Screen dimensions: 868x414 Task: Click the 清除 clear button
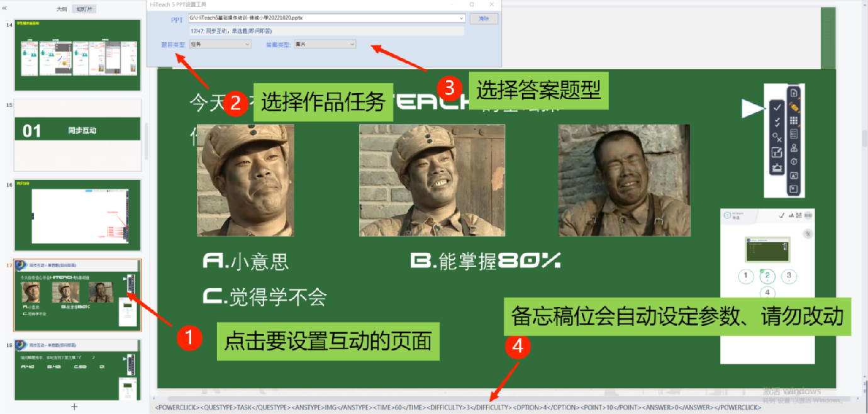[483, 19]
